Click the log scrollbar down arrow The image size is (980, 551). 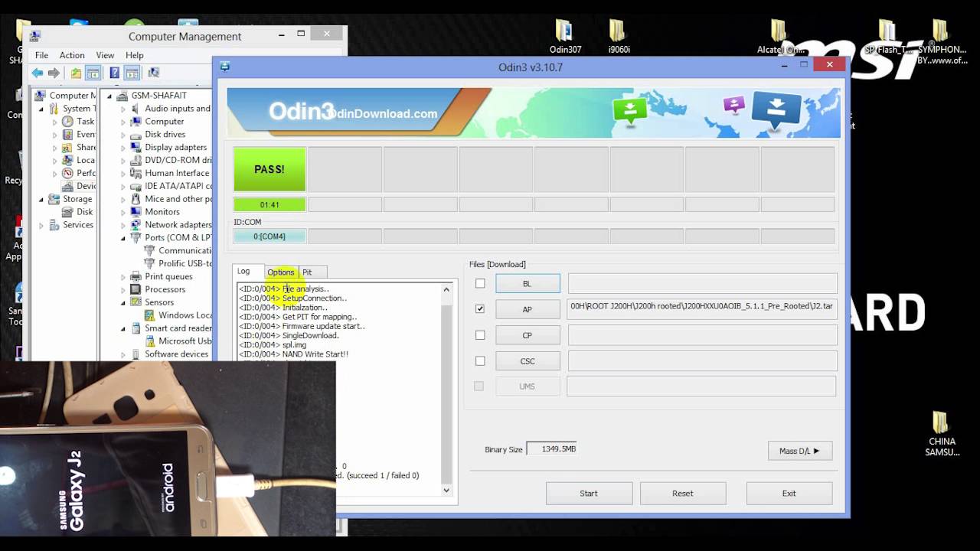click(447, 491)
